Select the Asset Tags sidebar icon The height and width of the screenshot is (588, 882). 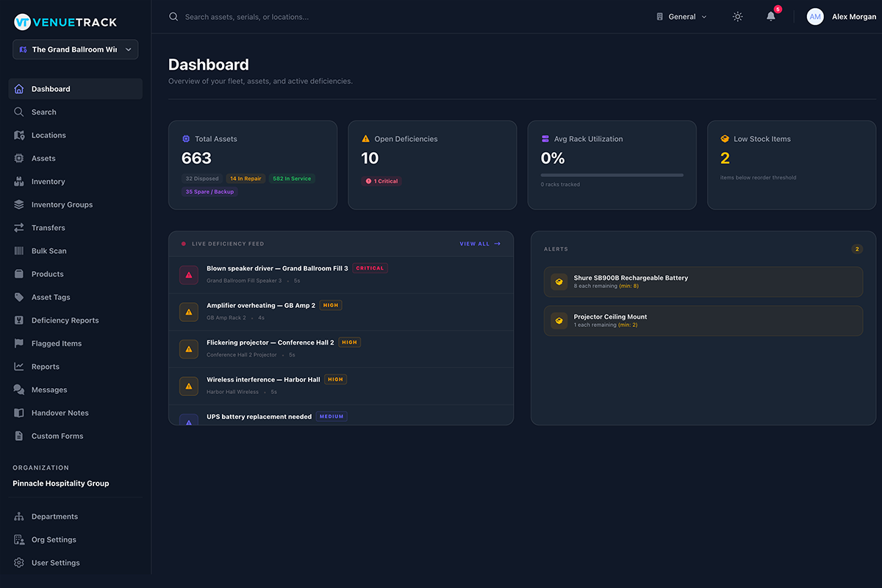coord(18,297)
